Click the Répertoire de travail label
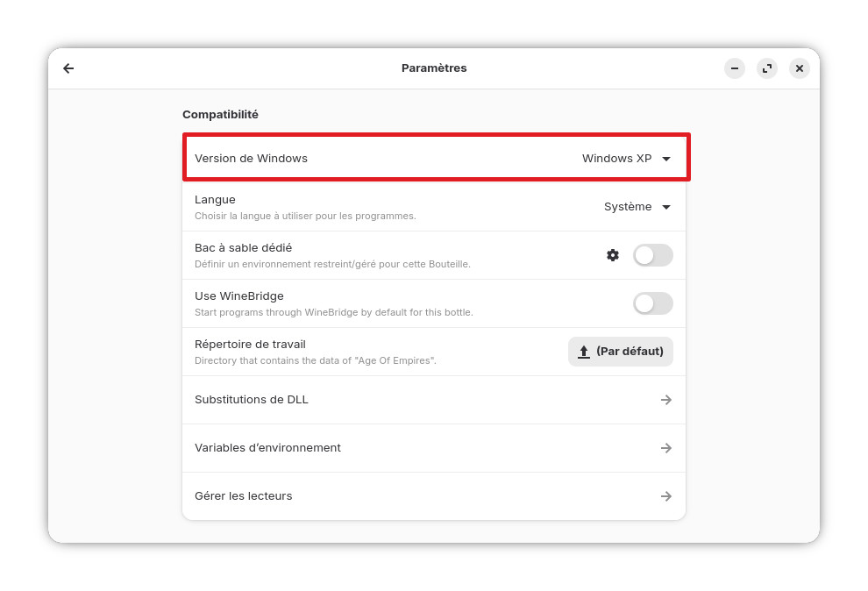The image size is (868, 591). tap(250, 345)
